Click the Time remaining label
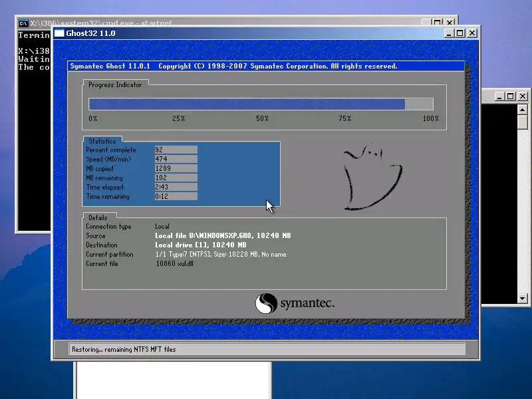The image size is (532, 399). point(108,196)
